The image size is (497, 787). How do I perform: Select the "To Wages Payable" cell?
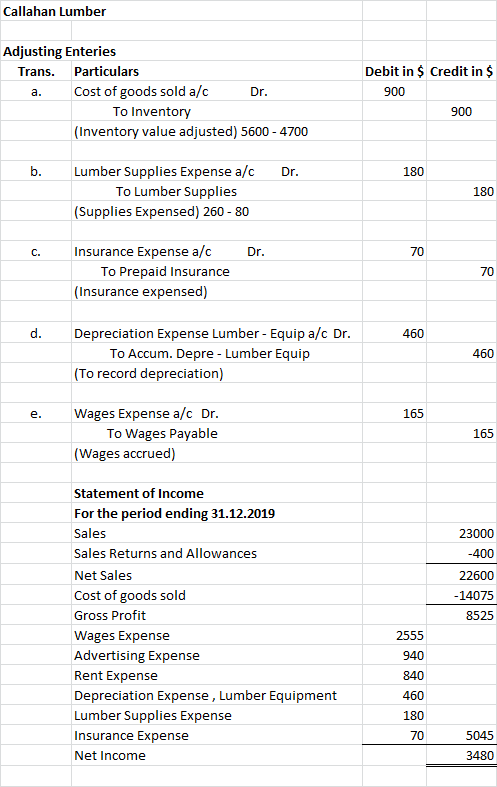click(162, 434)
